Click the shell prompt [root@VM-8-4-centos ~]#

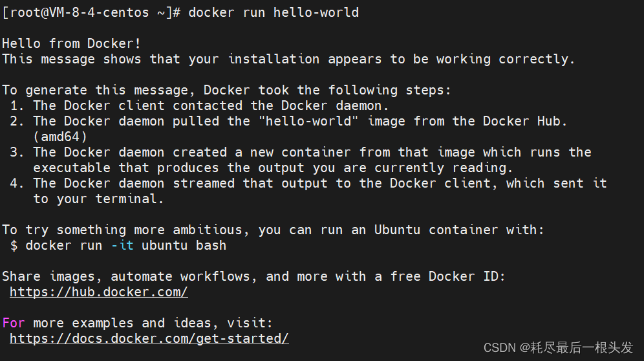click(91, 12)
